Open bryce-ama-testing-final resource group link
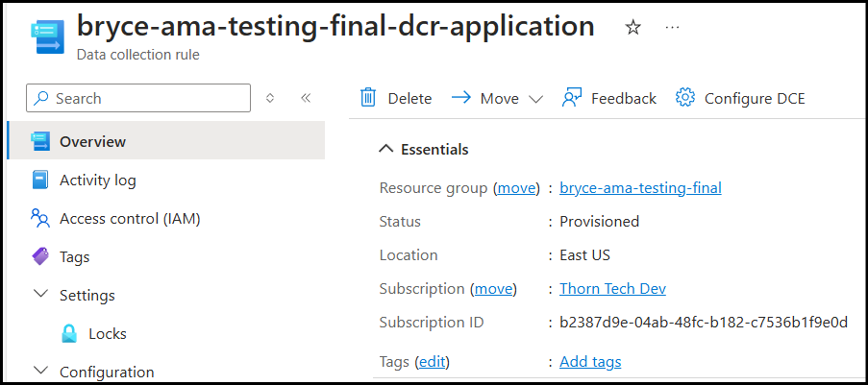 [640, 188]
